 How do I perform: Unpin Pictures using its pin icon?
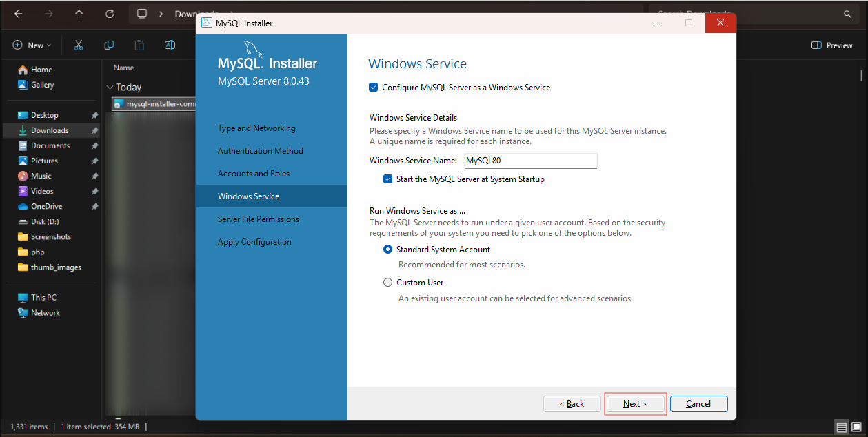click(94, 161)
